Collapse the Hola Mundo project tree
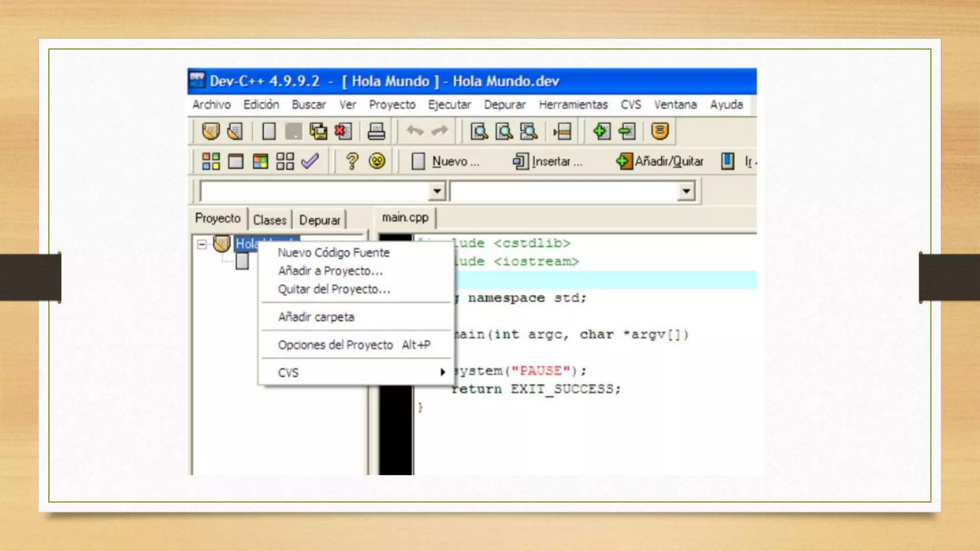The height and width of the screenshot is (551, 980). [202, 244]
